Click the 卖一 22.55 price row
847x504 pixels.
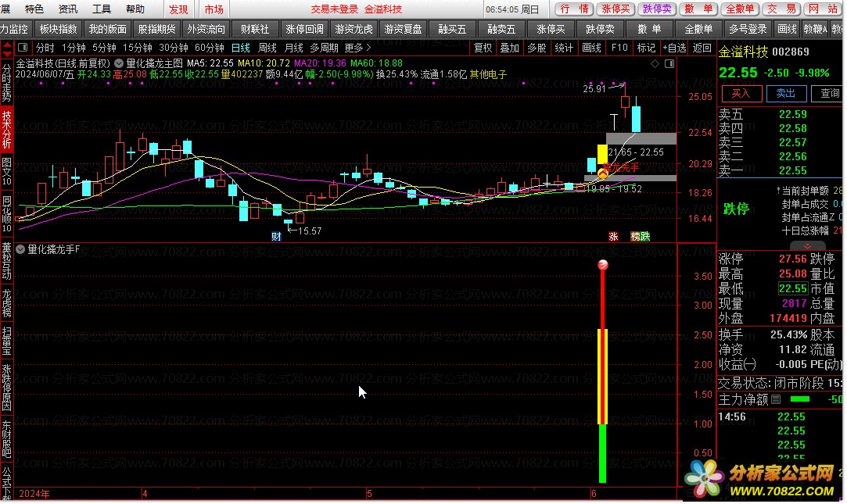pos(780,170)
